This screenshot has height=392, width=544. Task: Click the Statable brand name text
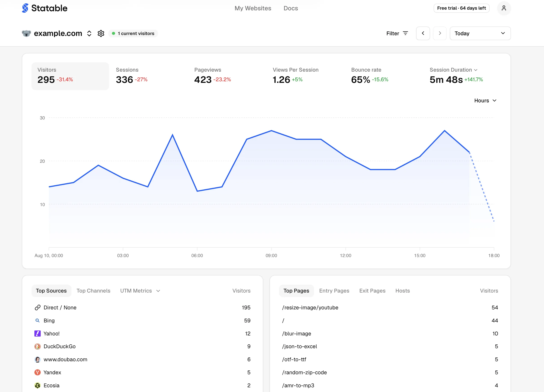coord(49,8)
